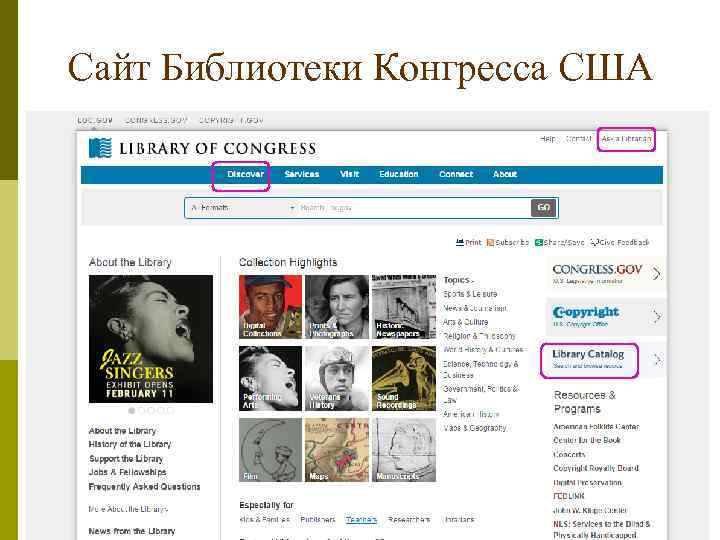Open the Print icon link
Image resolution: width=720 pixels, height=540 pixels.
pyautogui.click(x=460, y=242)
